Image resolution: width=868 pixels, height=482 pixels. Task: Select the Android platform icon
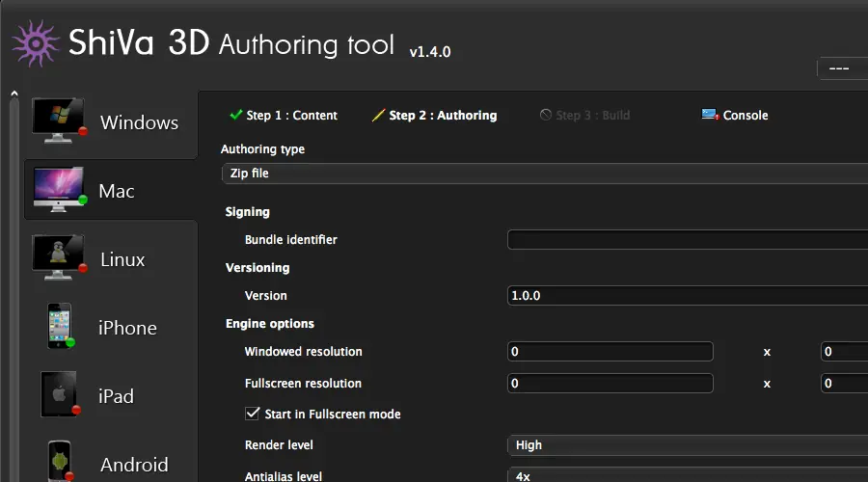click(x=61, y=461)
